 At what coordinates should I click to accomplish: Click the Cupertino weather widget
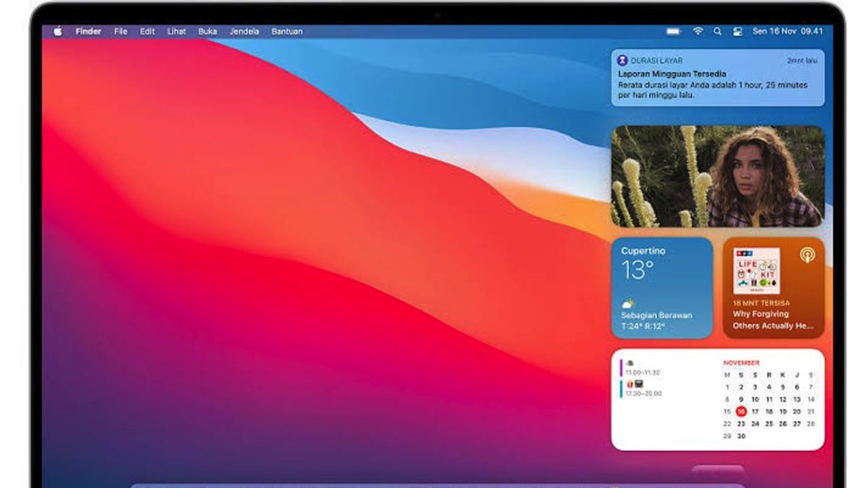pyautogui.click(x=661, y=288)
